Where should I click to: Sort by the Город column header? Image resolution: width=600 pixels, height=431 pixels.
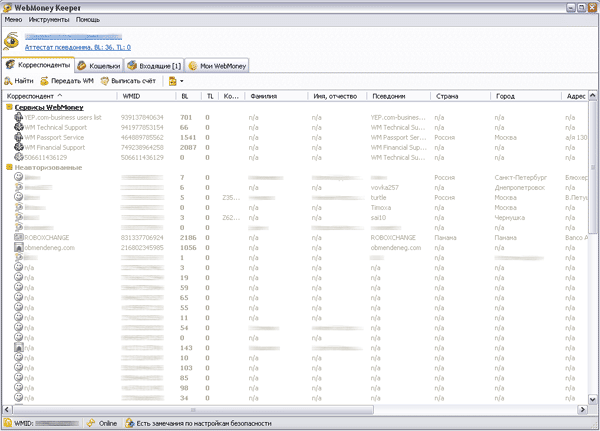526,96
